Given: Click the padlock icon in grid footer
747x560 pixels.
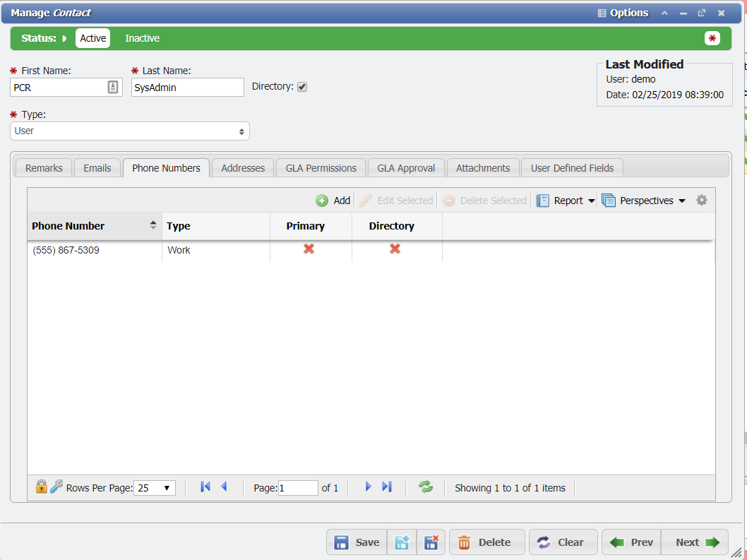Looking at the screenshot, I should (x=41, y=487).
